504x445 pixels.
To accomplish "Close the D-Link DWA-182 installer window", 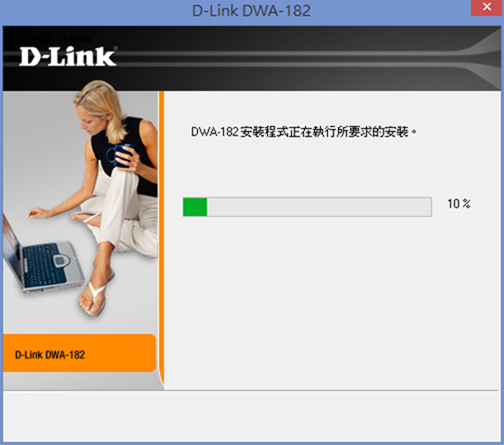I will coord(487,7).
